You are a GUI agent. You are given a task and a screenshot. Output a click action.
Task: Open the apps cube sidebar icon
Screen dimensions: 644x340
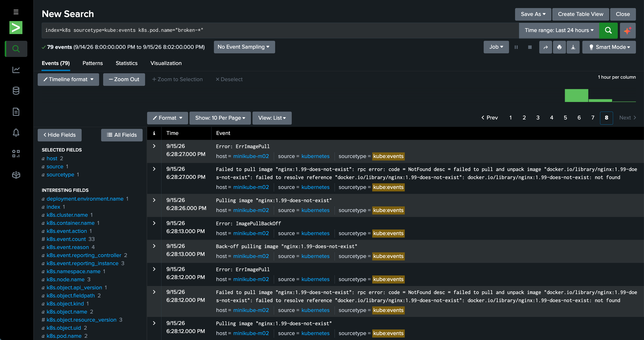point(16,175)
